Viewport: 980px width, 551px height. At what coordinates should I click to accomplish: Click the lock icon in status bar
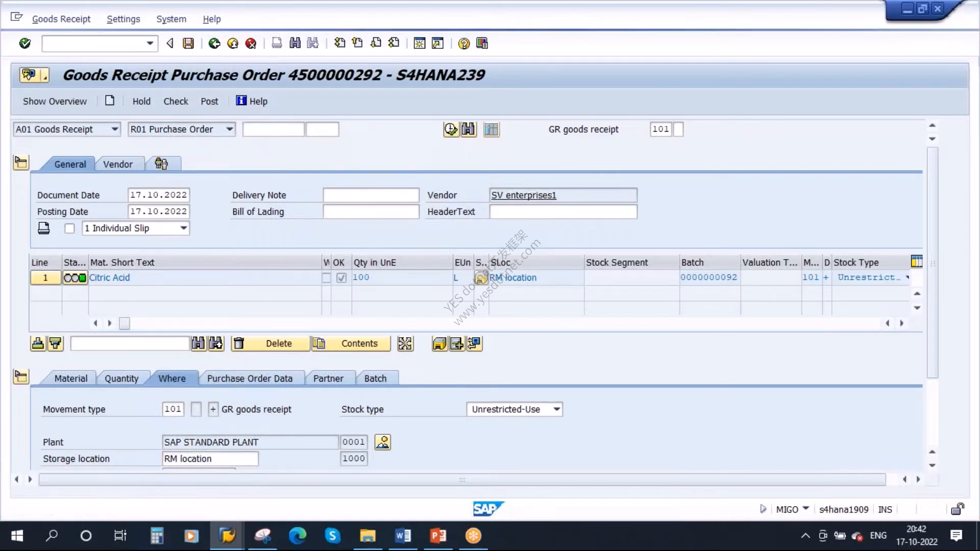(958, 509)
